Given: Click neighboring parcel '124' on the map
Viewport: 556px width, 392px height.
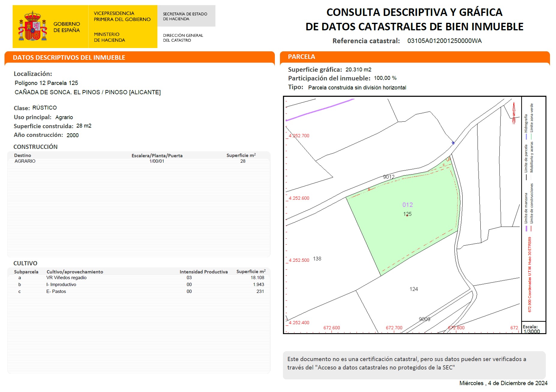Looking at the screenshot, I should click(x=413, y=289).
